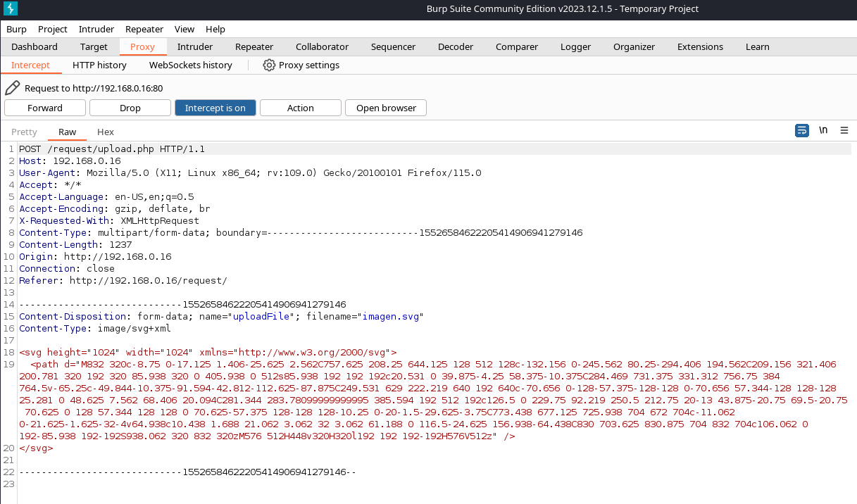This screenshot has height=504, width=857.
Task: Open the Decoder tab
Action: pos(456,46)
